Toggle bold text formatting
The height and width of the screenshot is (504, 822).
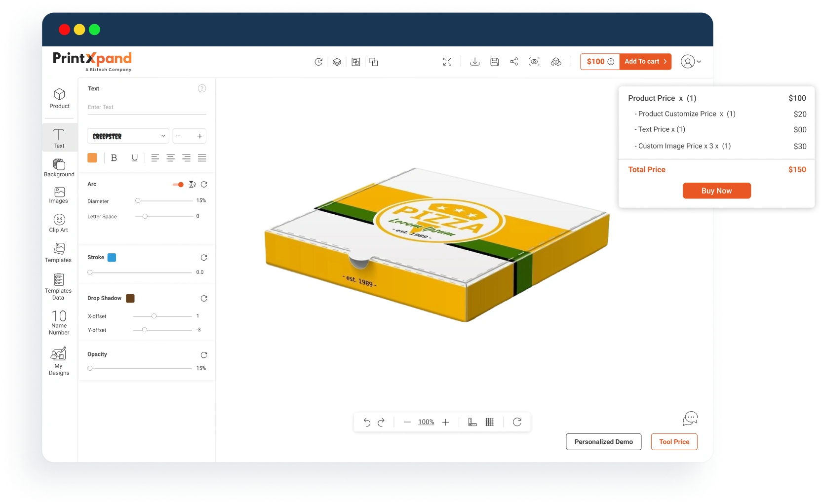[x=114, y=158]
